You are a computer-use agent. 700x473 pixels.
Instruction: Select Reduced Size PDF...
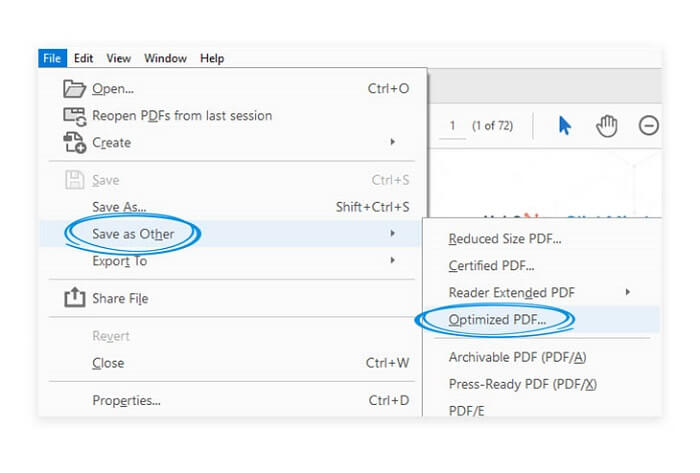pos(505,239)
